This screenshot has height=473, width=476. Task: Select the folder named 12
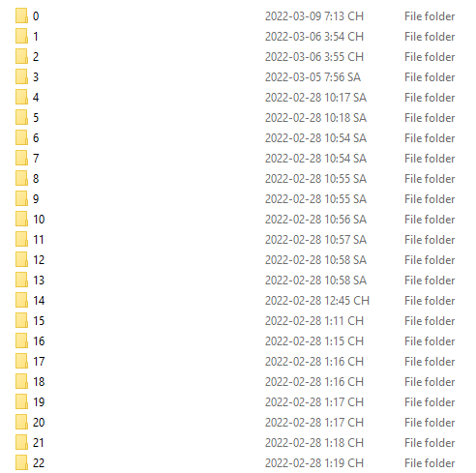(x=39, y=260)
